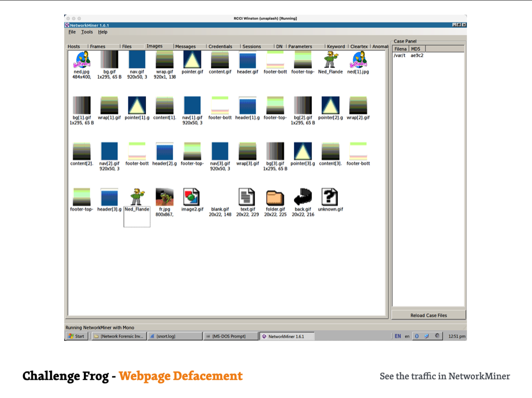Image resolution: width=532 pixels, height=398 pixels.
Task: Click the back.gif arrow icon
Action: 303,197
